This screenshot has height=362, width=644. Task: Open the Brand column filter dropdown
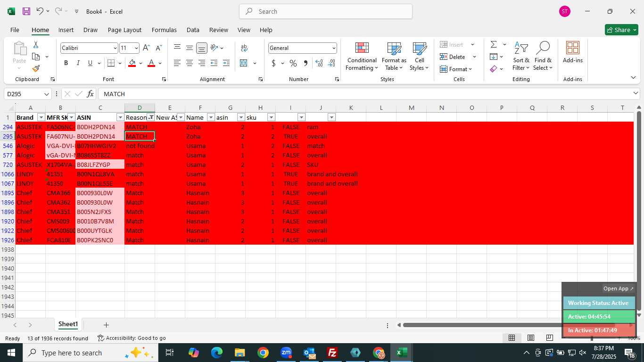coord(41,117)
